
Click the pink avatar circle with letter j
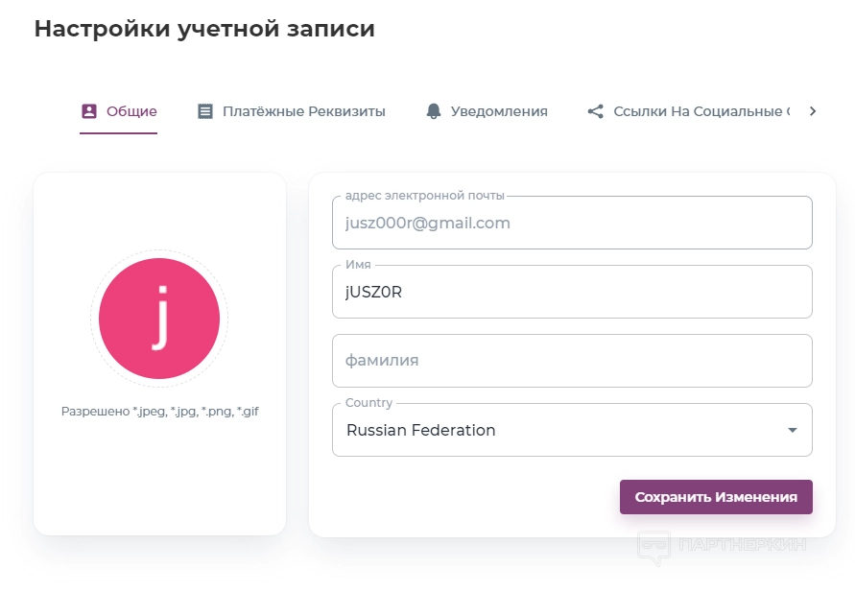tap(159, 319)
